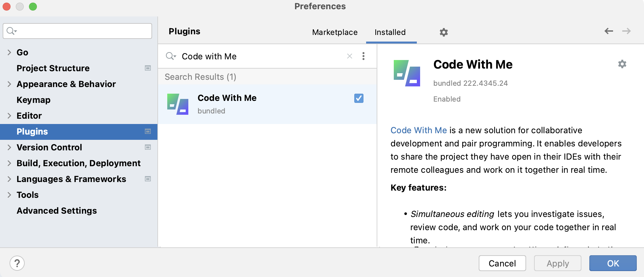Click the Code With Me icon in search results
The height and width of the screenshot is (277, 644).
pyautogui.click(x=178, y=104)
